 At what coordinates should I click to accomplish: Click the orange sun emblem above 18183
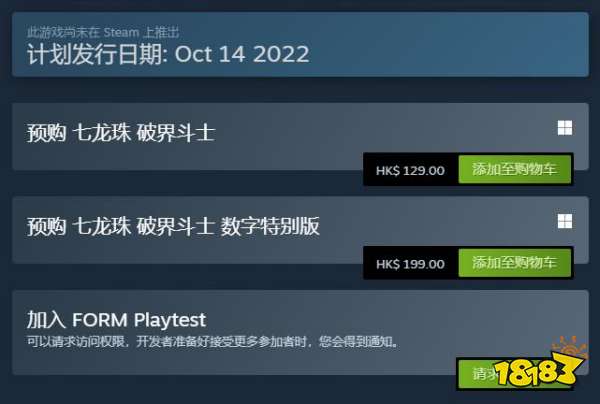pyautogui.click(x=570, y=348)
